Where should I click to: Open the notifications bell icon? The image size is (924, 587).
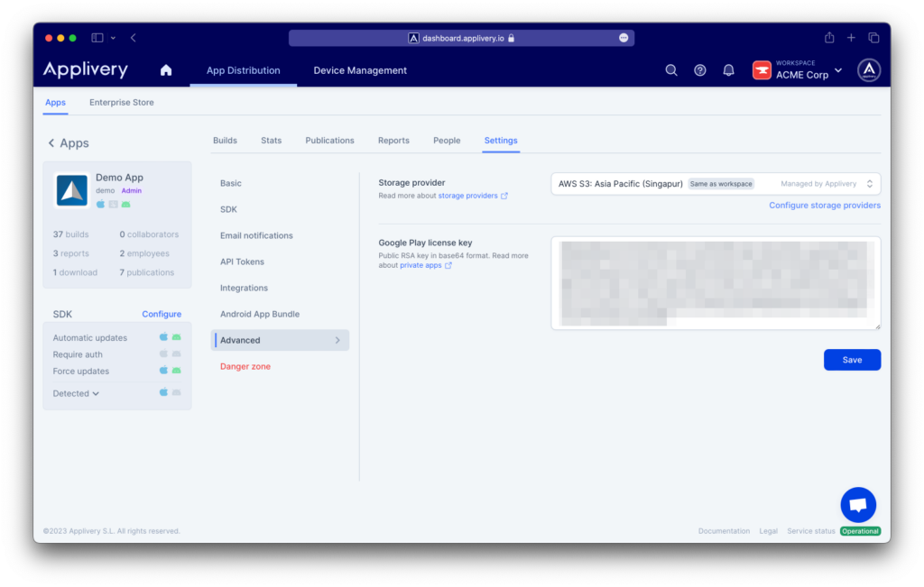pyautogui.click(x=728, y=70)
